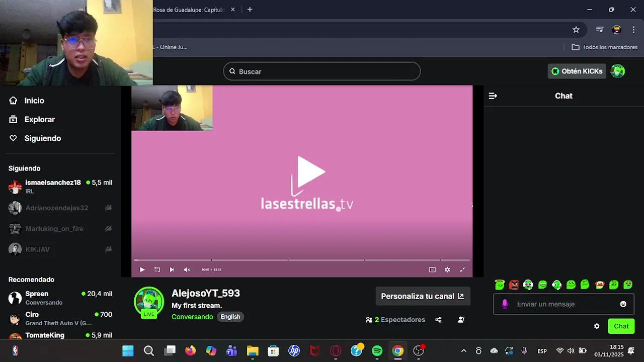This screenshot has width=644, height=362.
Task: Share the stream via share icon
Action: click(438, 320)
